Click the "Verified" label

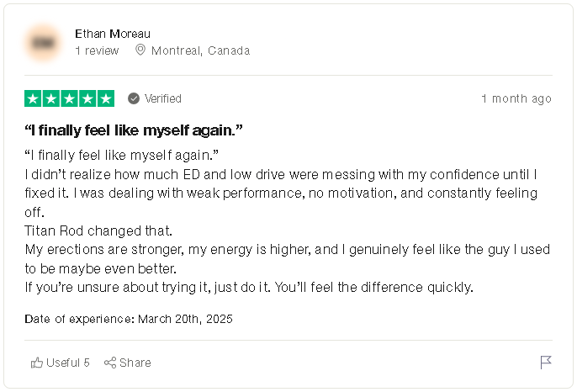[x=163, y=98]
